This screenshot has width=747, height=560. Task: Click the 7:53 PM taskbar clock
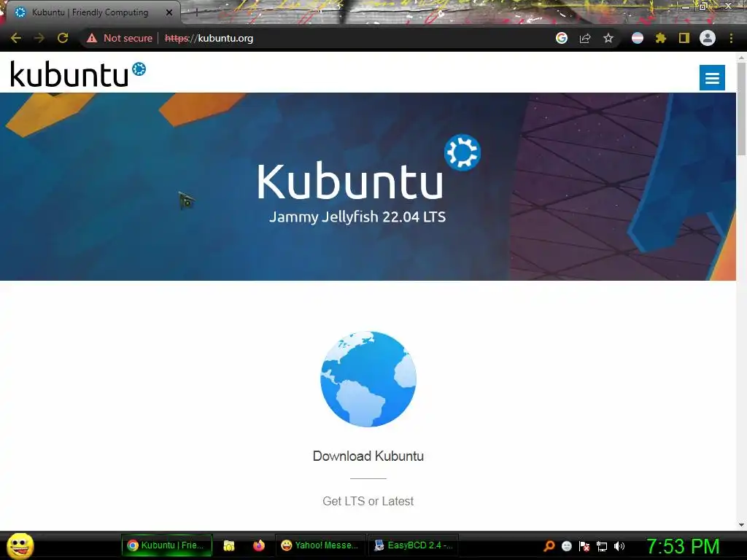[x=683, y=546]
